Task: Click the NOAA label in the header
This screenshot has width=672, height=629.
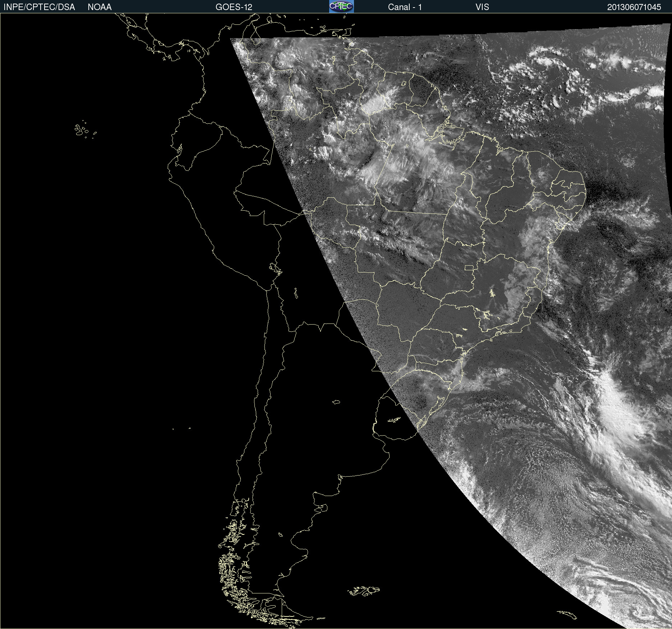Action: (x=100, y=7)
